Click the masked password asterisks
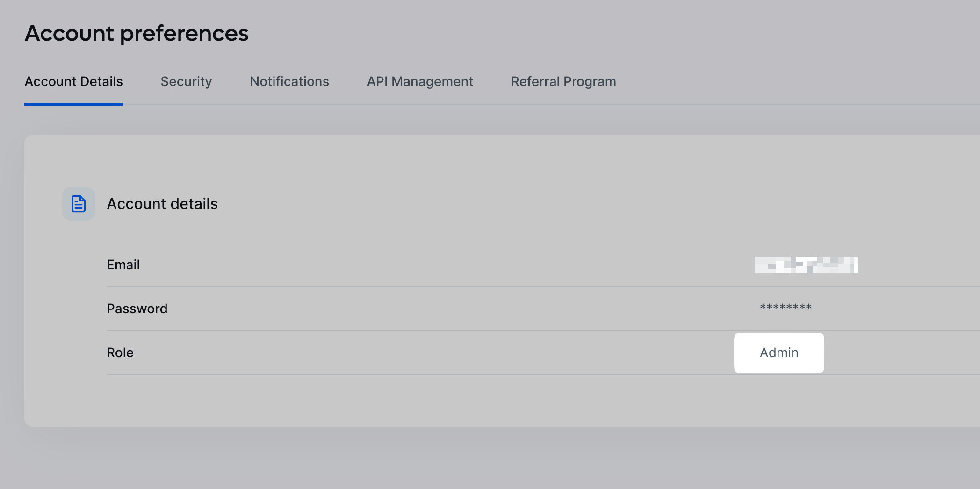 pos(785,308)
